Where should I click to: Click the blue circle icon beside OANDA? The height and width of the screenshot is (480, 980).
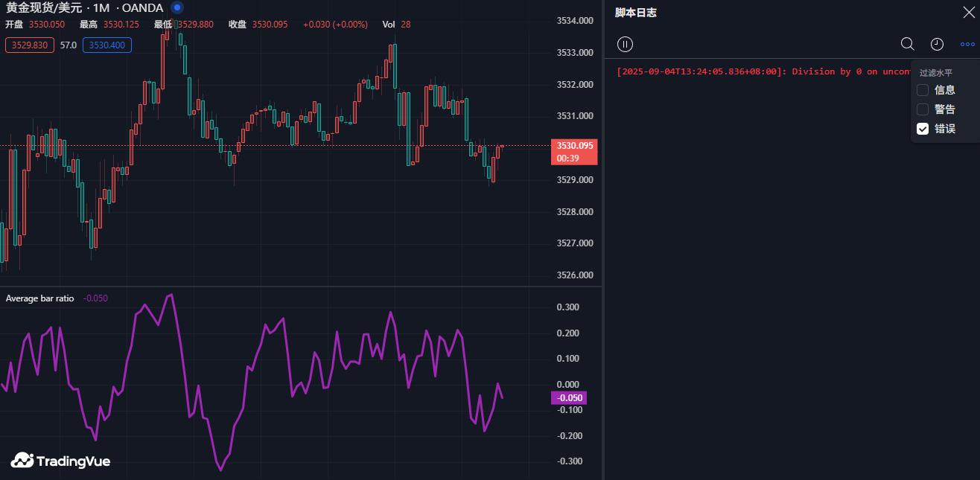[176, 7]
